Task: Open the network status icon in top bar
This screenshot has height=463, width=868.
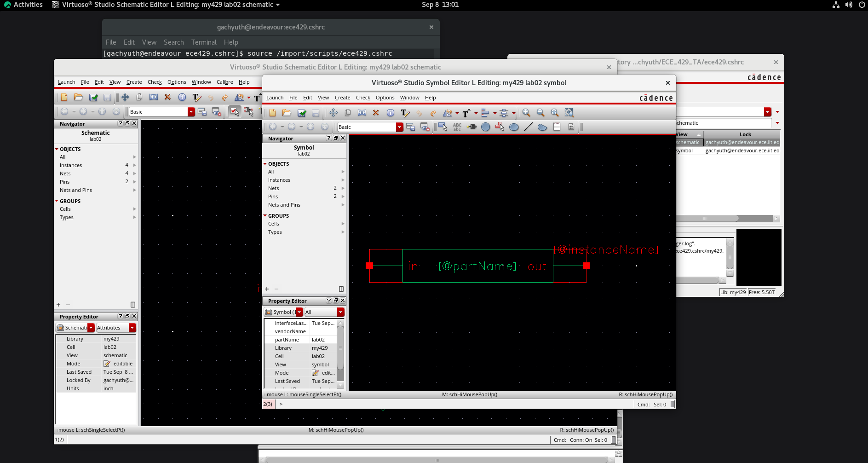Action: pyautogui.click(x=836, y=5)
